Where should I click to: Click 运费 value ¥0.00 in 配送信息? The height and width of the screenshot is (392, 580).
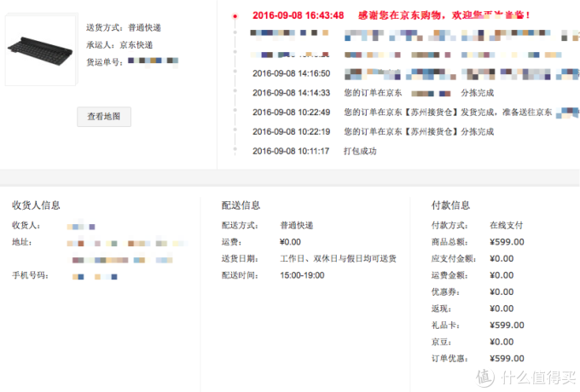pos(290,242)
